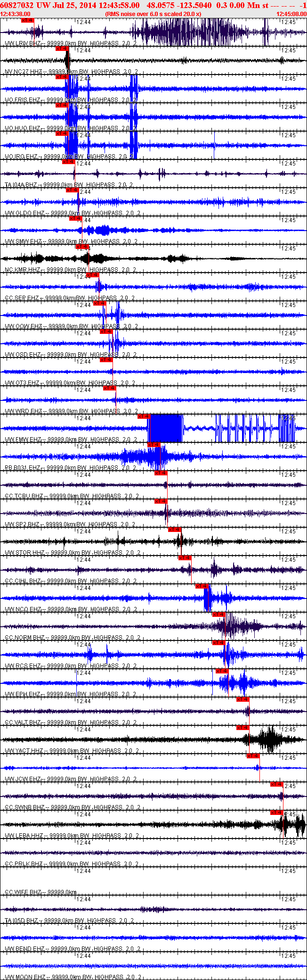Viewport: 307px width, 980px height.
Task: Click the red pick marker on NCO trace
Action: [x=202, y=586]
